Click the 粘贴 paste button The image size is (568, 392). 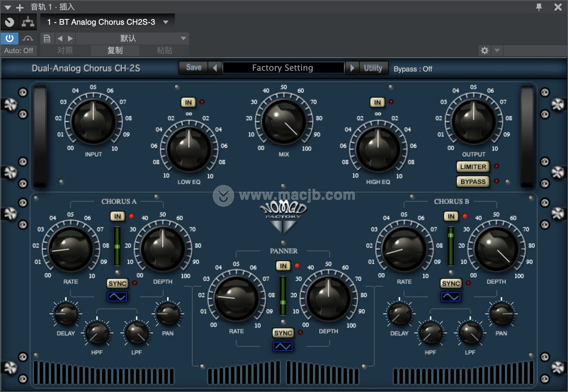[164, 51]
